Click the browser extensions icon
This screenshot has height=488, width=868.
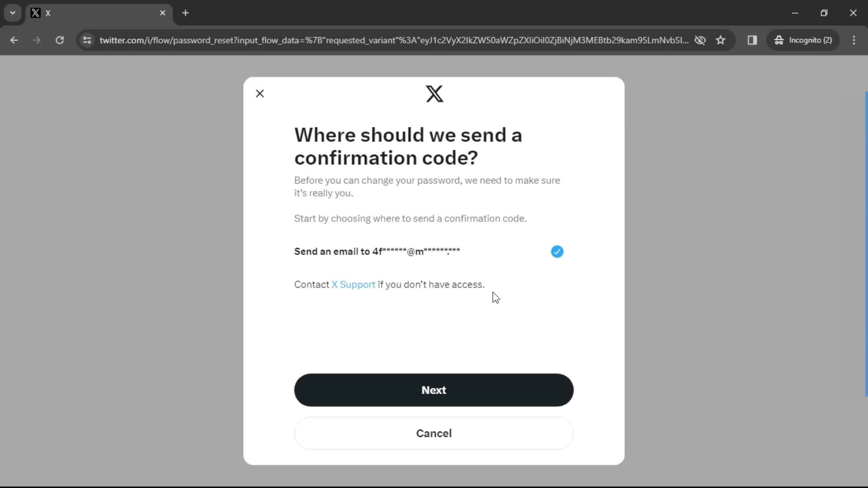752,40
